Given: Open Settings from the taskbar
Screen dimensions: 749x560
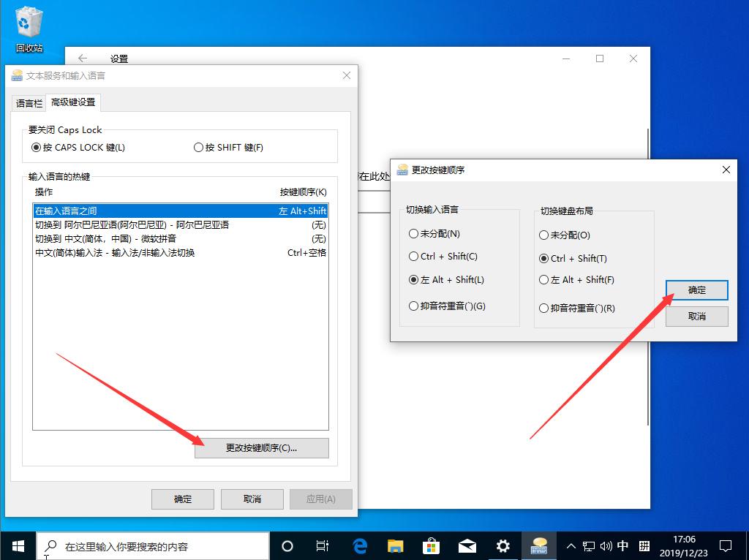Looking at the screenshot, I should pyautogui.click(x=503, y=545).
